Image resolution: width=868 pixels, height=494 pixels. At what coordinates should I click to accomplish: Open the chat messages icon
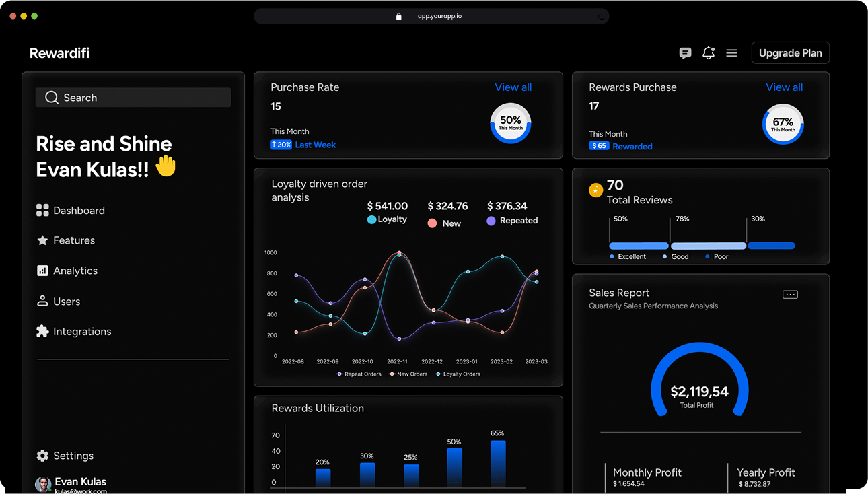[685, 53]
